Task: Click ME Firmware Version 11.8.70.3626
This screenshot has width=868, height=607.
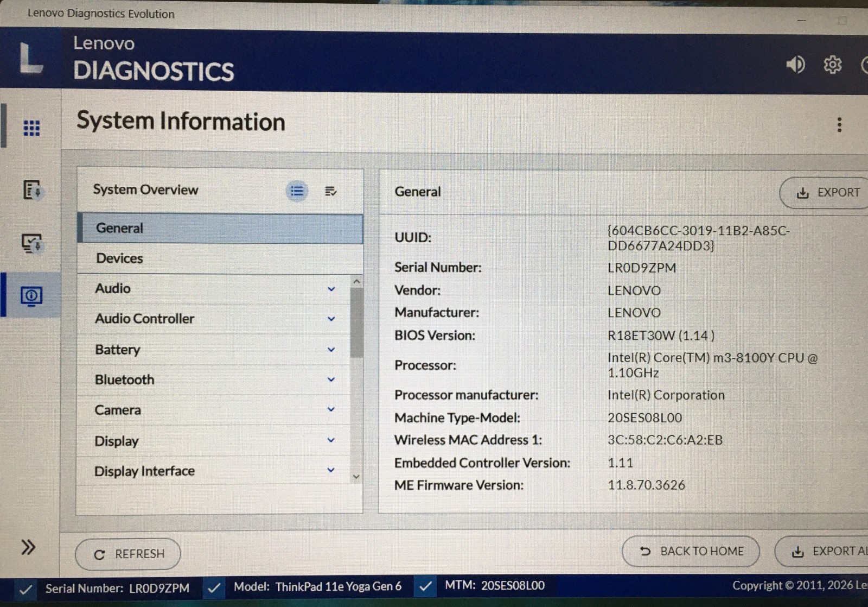Action: 646,485
